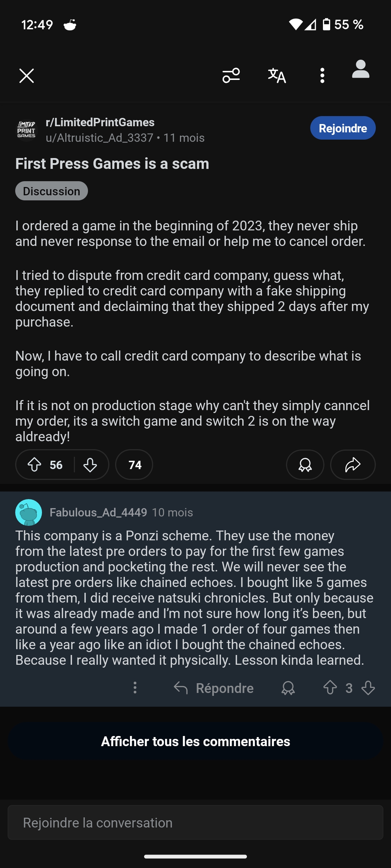
Task: Tap Répondre to reply to the comment
Action: point(214,688)
